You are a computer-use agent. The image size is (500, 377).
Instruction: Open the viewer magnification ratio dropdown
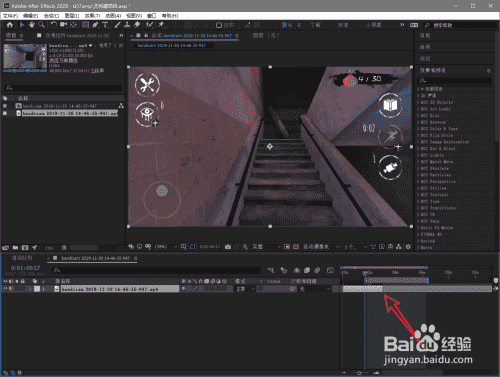[166, 247]
